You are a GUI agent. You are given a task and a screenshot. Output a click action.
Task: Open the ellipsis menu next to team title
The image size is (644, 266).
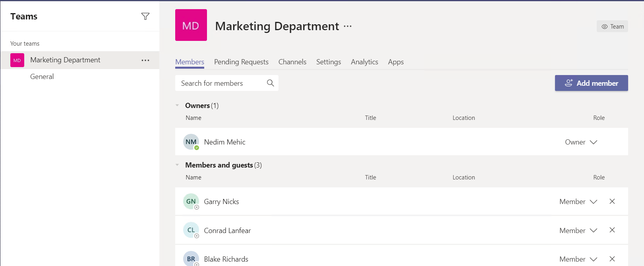(348, 26)
